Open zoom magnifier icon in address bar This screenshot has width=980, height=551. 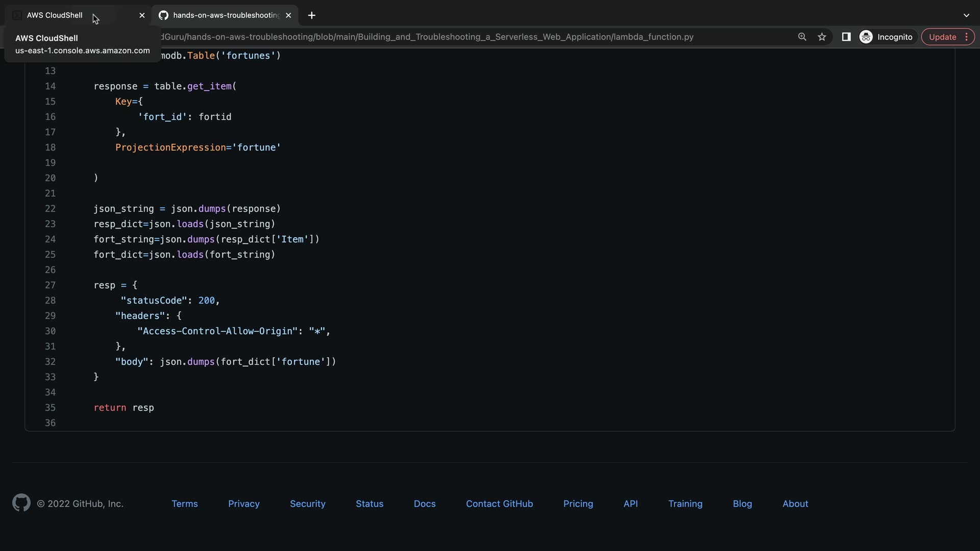pyautogui.click(x=802, y=37)
